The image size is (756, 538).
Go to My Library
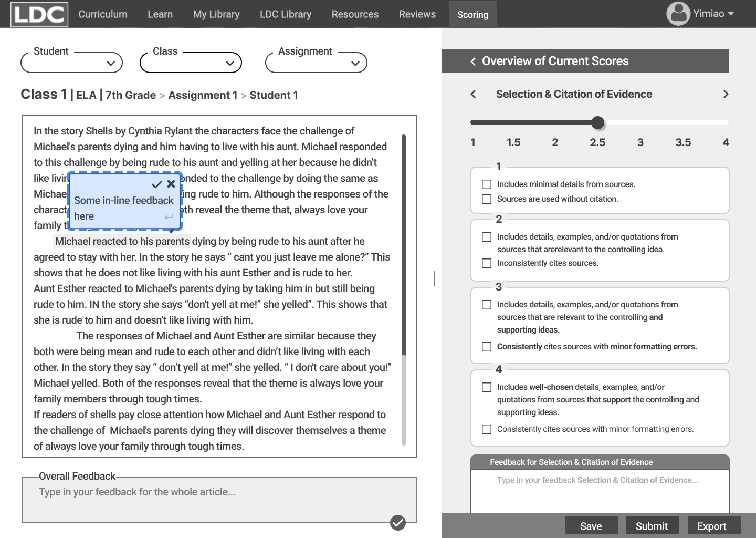216,14
